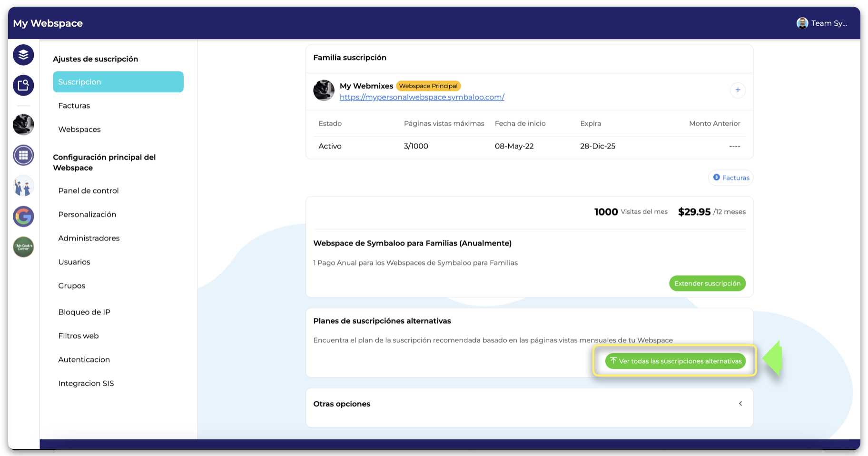Click the My Webmixes name text
The height and width of the screenshot is (456, 868).
click(x=366, y=86)
